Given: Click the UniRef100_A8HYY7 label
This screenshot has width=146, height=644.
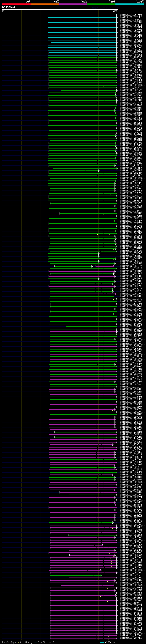Looking at the screenshot, I should pyautogui.click(x=131, y=583).
